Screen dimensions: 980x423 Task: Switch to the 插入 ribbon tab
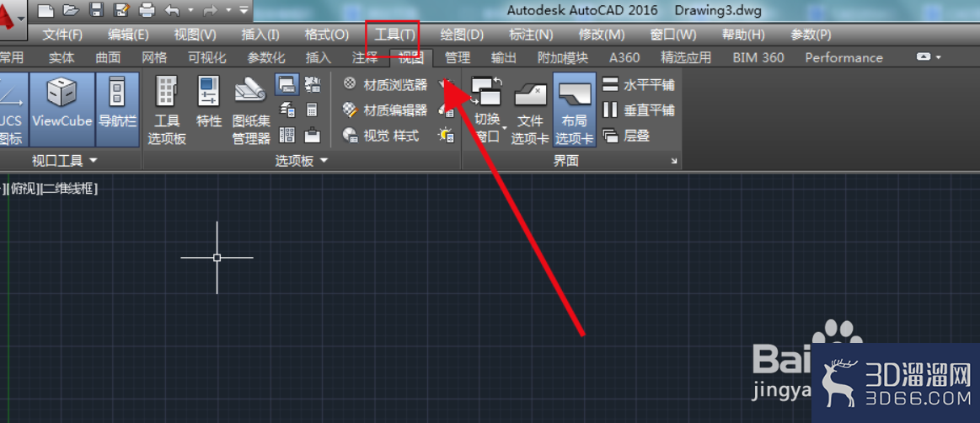tap(319, 57)
